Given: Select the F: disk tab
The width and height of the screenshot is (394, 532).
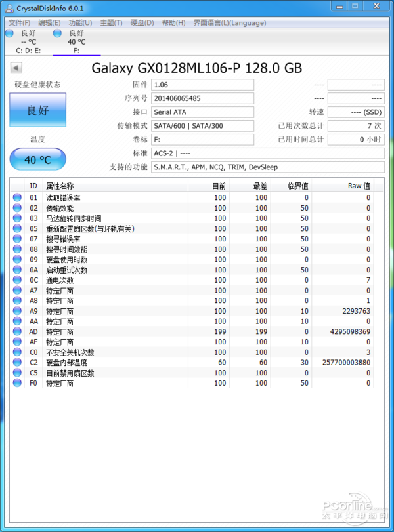Looking at the screenshot, I should point(76,42).
